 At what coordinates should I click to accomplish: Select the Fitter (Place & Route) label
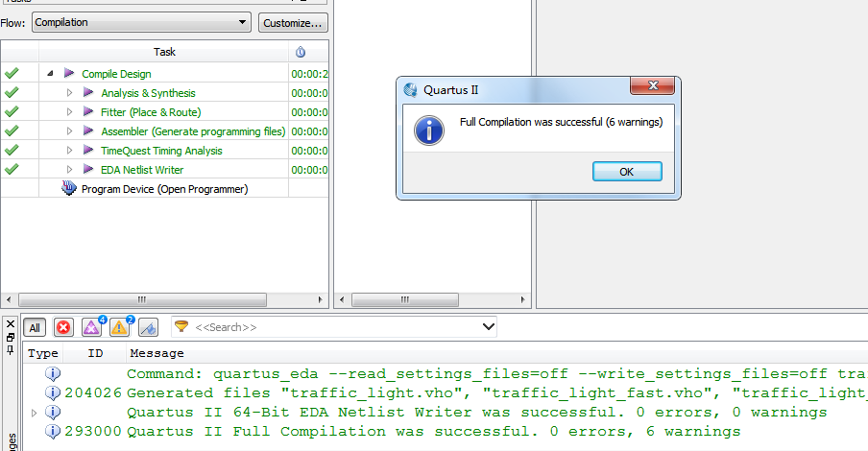151,112
